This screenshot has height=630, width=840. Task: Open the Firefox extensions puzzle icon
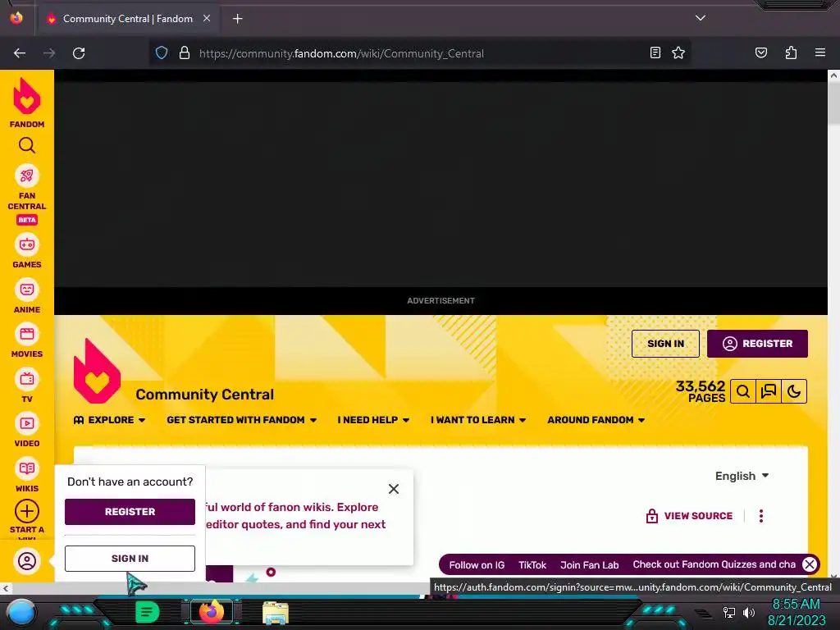pos(791,52)
